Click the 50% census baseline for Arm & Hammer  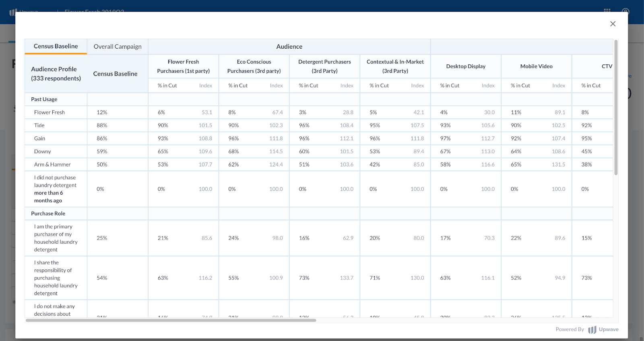[x=102, y=164]
